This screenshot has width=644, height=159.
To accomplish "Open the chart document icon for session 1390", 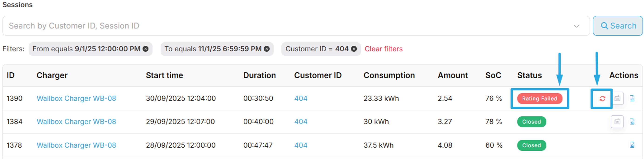I will pyautogui.click(x=632, y=98).
